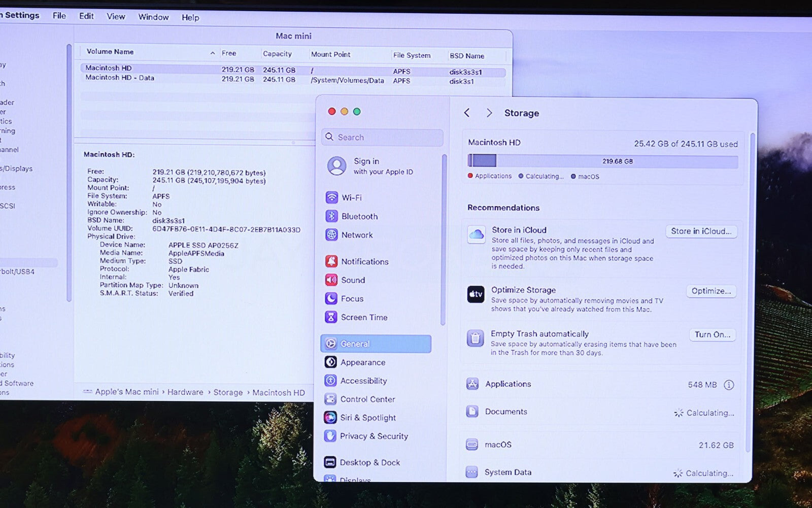812x508 pixels.
Task: Click the Volume UUID value
Action: [226, 229]
